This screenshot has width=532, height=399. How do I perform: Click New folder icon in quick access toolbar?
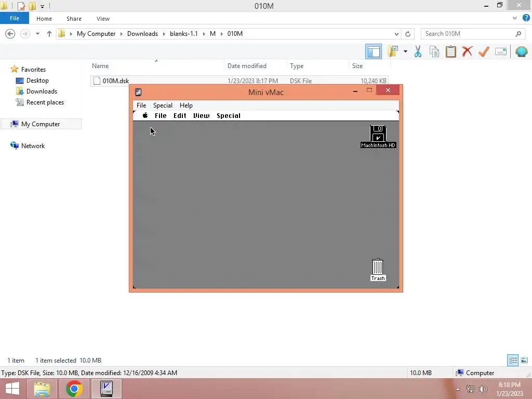click(32, 6)
